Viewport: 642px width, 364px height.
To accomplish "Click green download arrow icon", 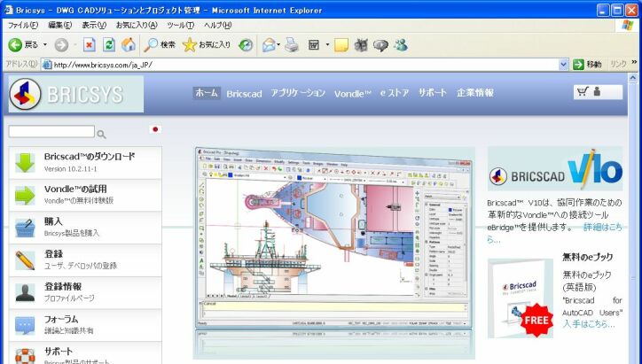I will tap(25, 163).
